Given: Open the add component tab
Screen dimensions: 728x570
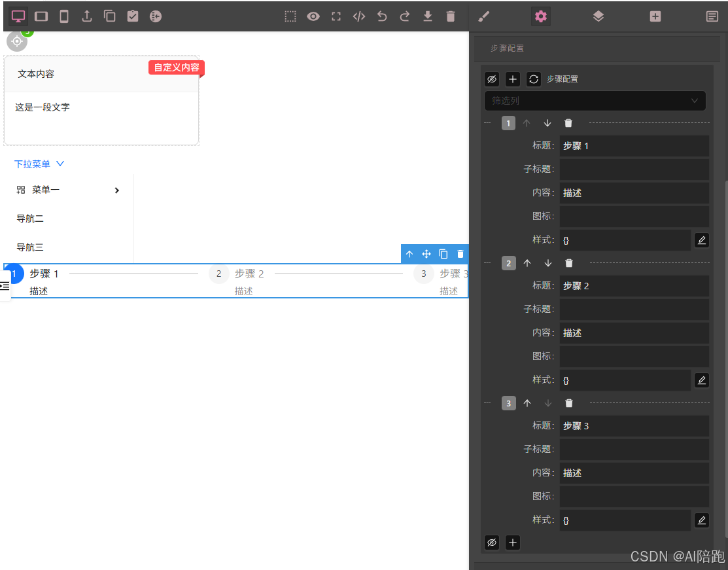Looking at the screenshot, I should click(x=655, y=16).
